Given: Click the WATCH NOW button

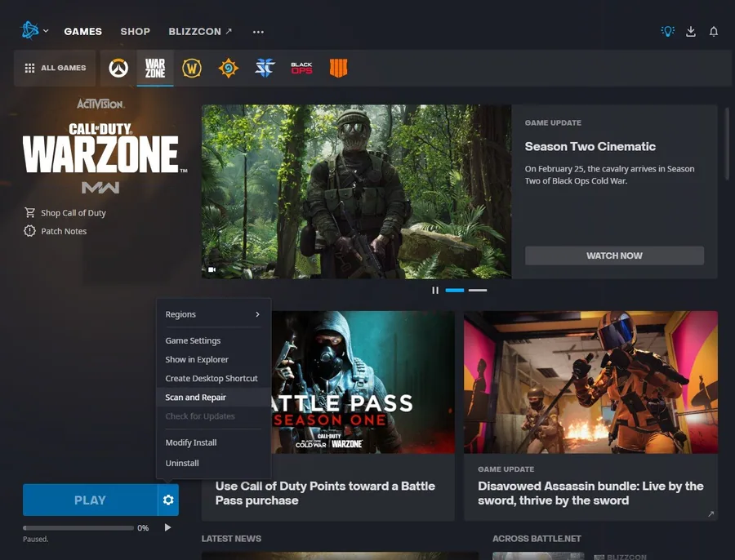Looking at the screenshot, I should pos(614,256).
